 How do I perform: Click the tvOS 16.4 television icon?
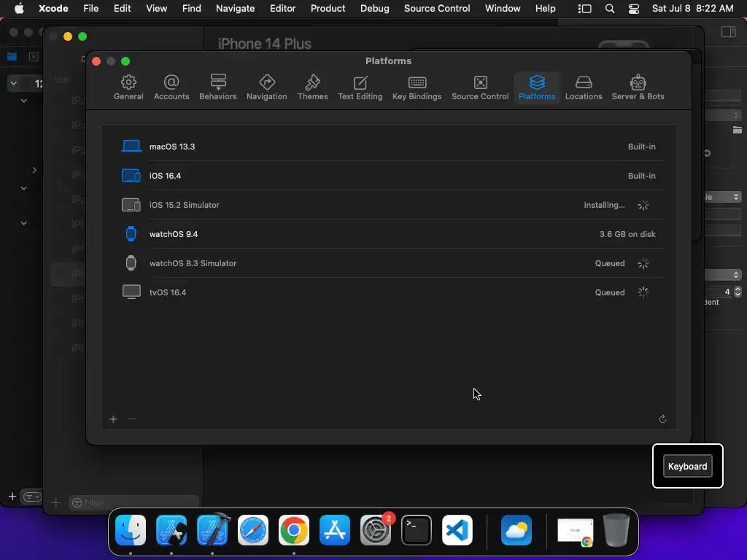click(x=131, y=292)
